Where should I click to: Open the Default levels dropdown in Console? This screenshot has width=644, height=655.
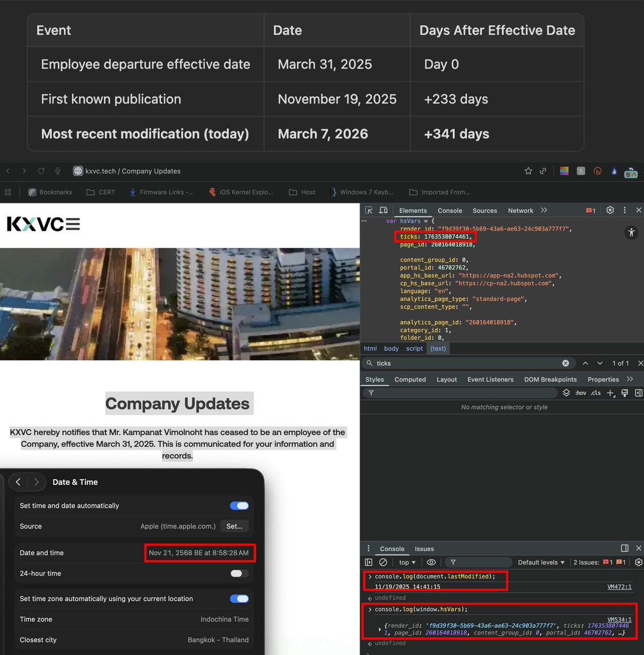[x=541, y=562]
